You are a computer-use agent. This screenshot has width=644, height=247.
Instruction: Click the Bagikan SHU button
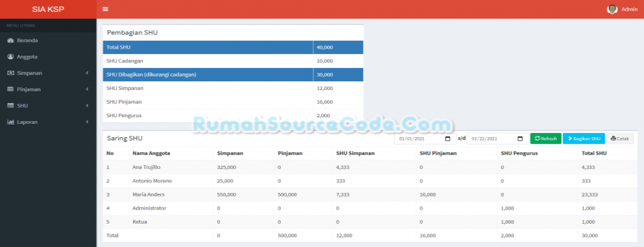[583, 138]
